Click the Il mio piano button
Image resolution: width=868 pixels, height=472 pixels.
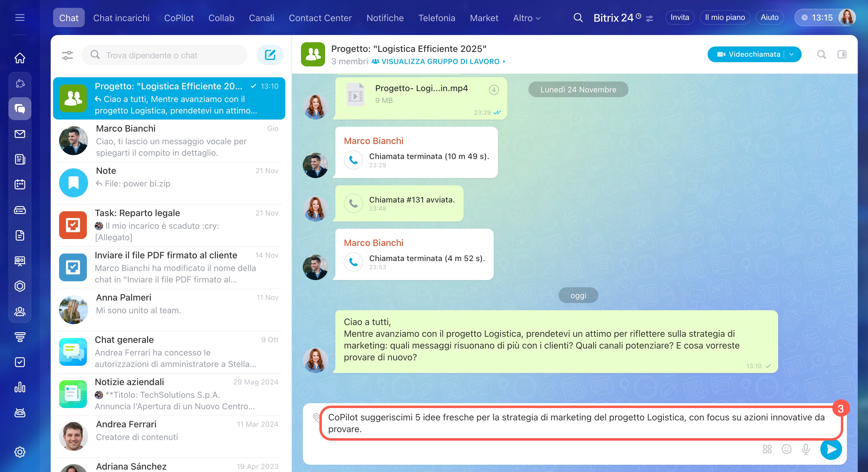[724, 18]
